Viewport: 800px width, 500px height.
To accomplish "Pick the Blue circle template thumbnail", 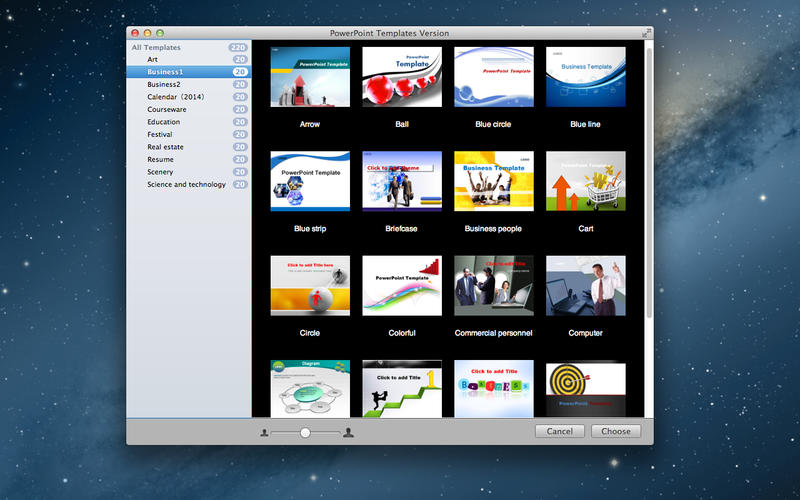I will [x=494, y=77].
